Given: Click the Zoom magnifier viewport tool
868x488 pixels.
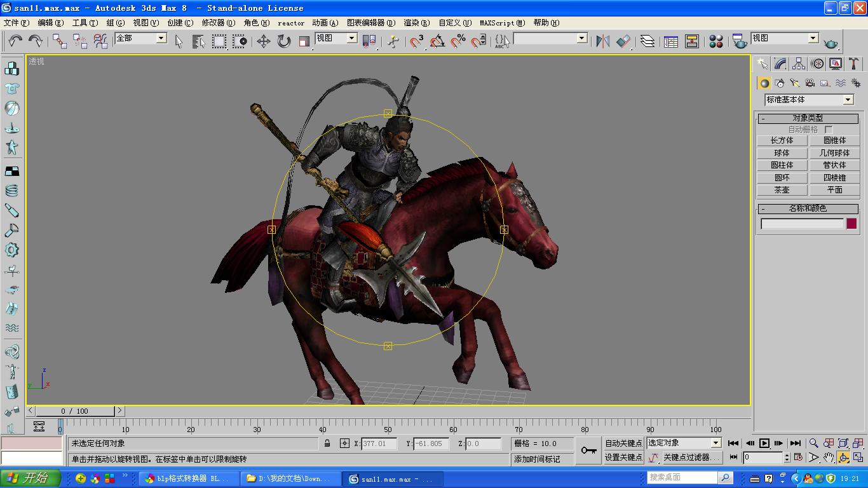Looking at the screenshot, I should click(x=813, y=443).
